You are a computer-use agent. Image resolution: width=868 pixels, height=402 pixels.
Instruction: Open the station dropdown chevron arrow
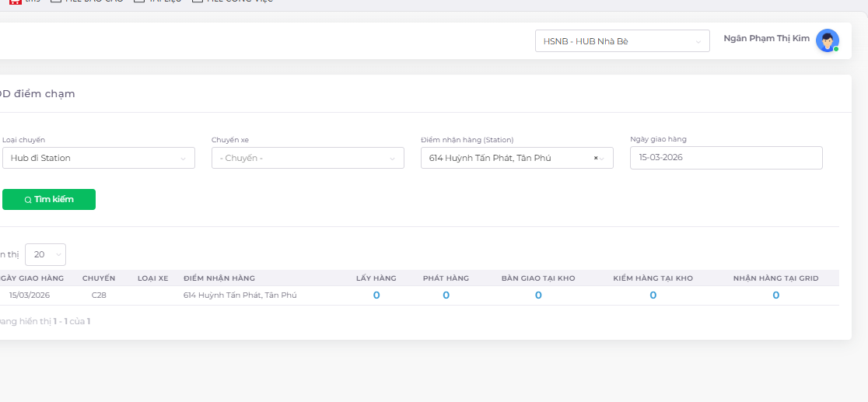click(x=602, y=159)
